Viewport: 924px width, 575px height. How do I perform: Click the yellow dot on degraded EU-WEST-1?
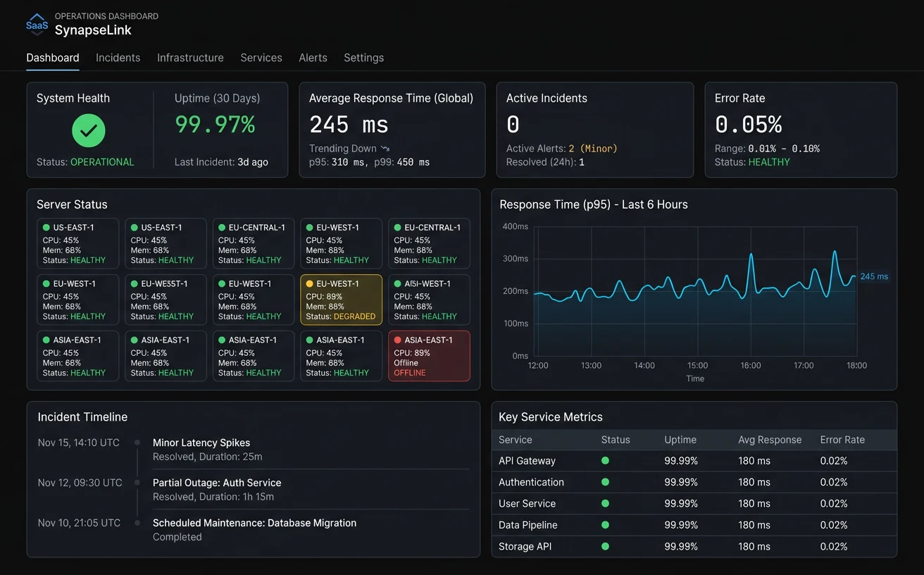pos(310,284)
